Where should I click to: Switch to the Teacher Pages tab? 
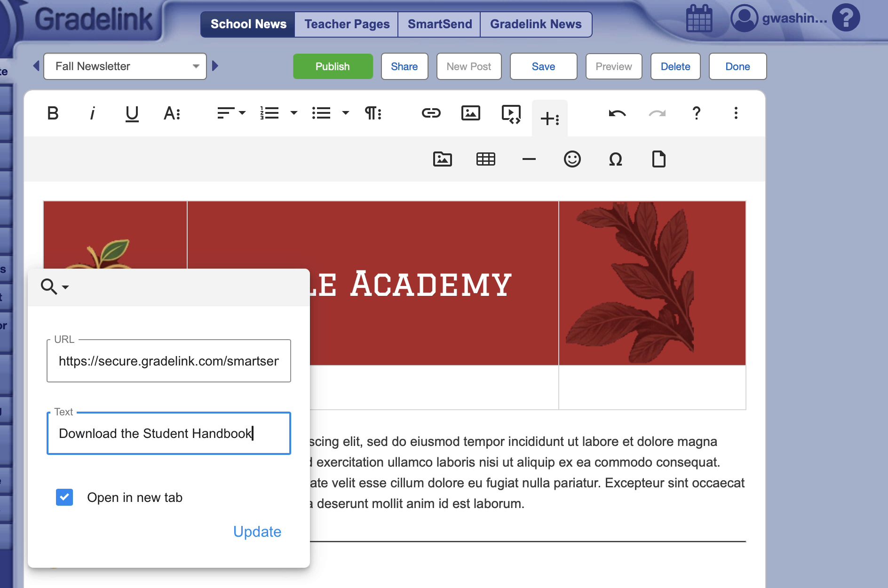(x=347, y=24)
